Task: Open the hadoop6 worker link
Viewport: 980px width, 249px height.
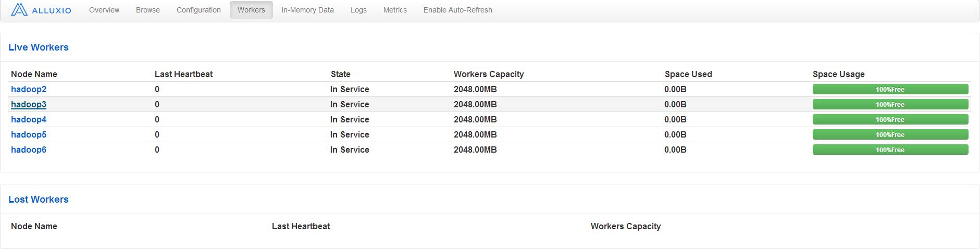Action: click(29, 150)
